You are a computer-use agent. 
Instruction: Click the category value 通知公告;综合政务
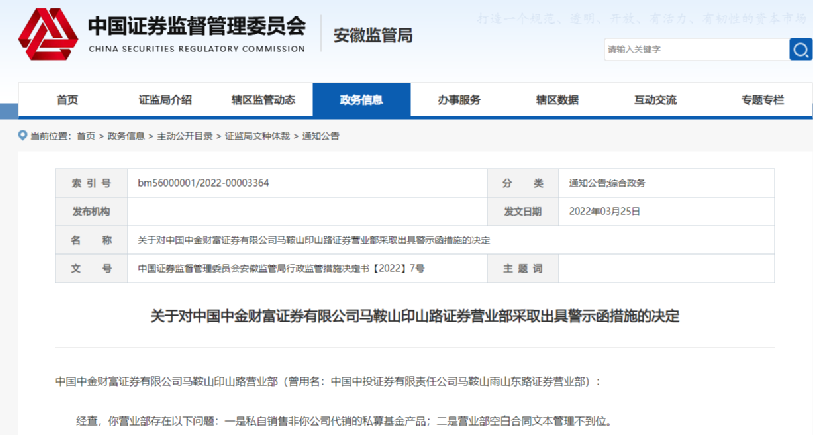pos(607,183)
